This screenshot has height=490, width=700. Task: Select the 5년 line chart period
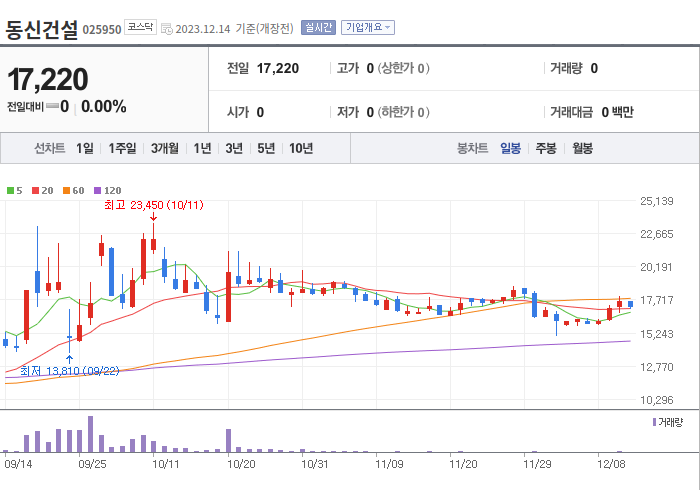[266, 148]
